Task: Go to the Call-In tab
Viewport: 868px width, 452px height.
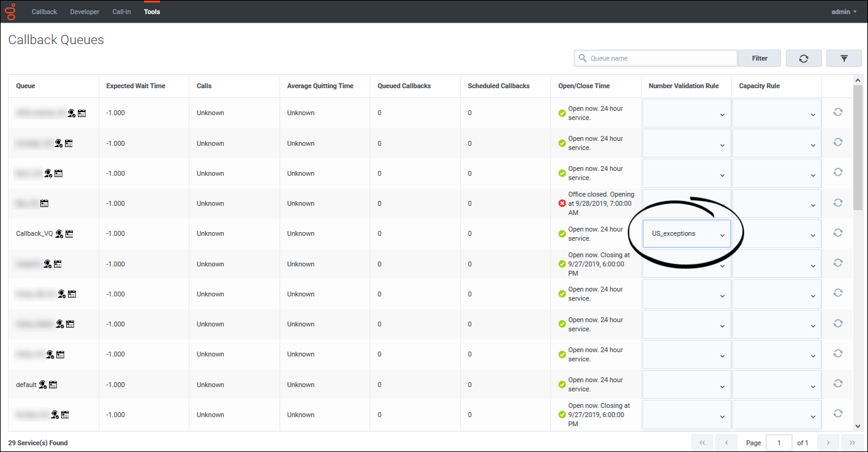Action: pos(121,12)
